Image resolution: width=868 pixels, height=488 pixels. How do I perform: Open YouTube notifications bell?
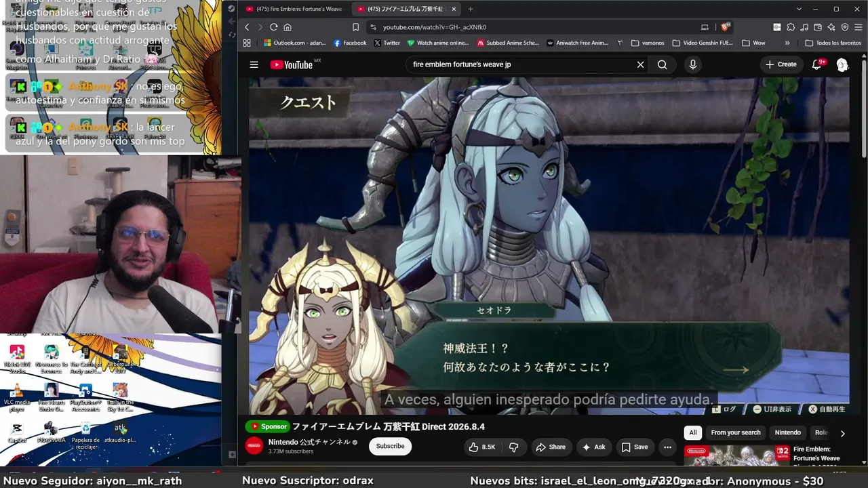coord(817,64)
